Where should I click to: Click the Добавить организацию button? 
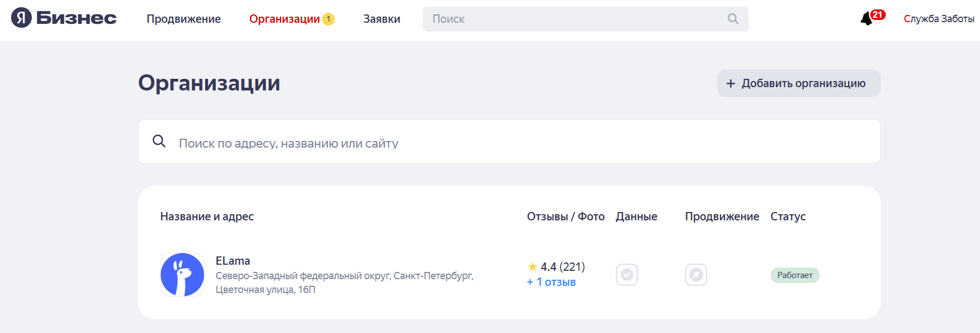799,83
